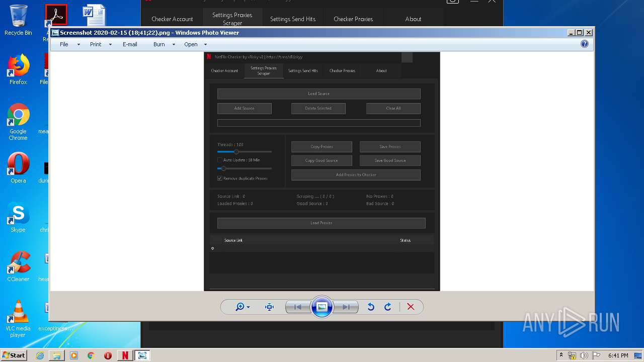Click Photo Viewer taskbar button
The image size is (644, 362).
[x=142, y=355]
